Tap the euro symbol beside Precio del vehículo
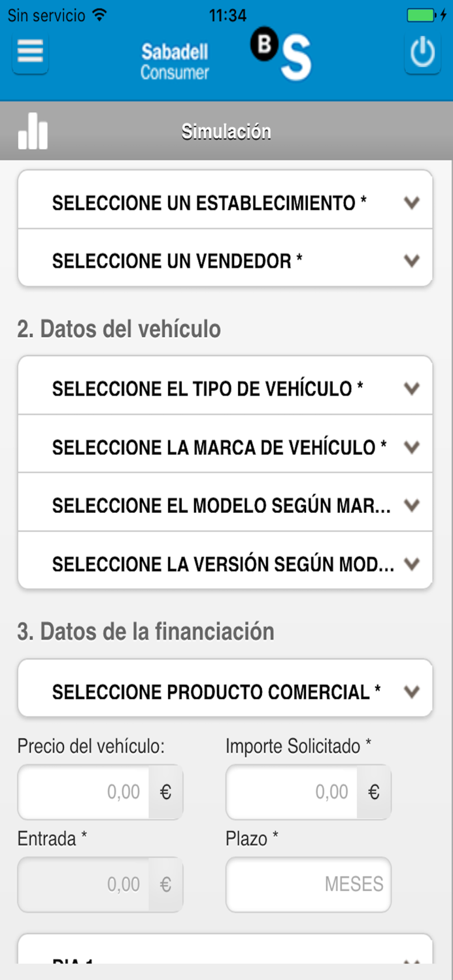Screen dimensions: 453x980 (x=165, y=792)
